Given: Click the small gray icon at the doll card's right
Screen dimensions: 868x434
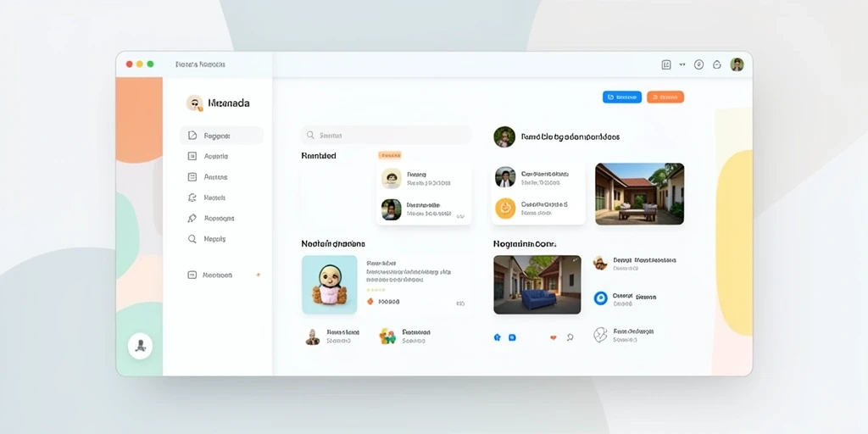Looking at the screenshot, I should click(x=460, y=303).
